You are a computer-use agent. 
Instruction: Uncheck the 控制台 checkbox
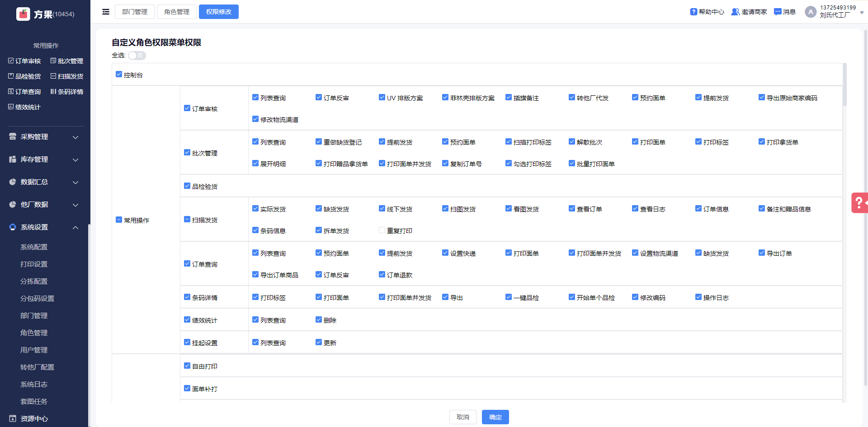pyautogui.click(x=119, y=75)
